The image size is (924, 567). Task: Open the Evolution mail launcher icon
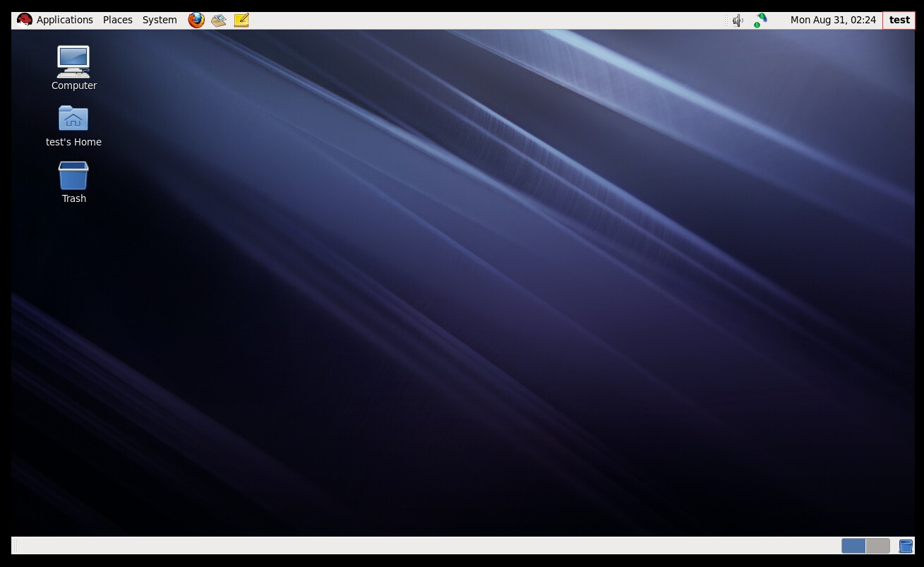coord(219,20)
